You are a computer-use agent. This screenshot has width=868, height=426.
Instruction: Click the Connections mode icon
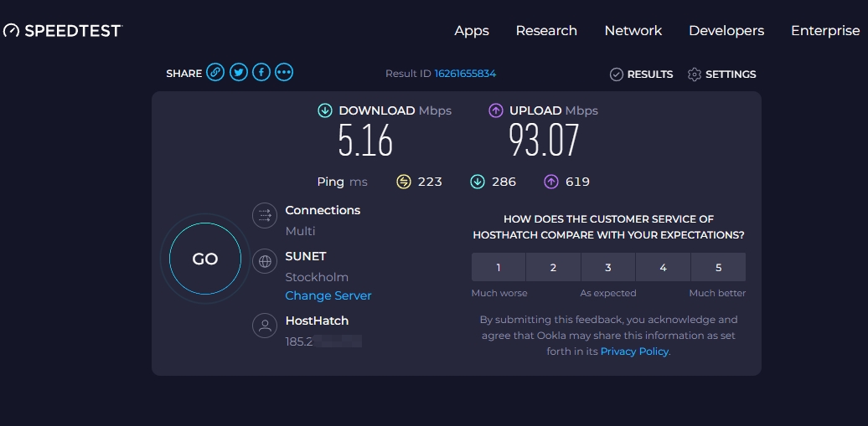[x=265, y=216]
